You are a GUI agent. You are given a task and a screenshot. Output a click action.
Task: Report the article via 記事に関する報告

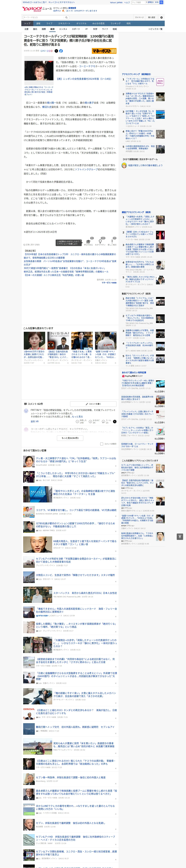(x=31, y=245)
